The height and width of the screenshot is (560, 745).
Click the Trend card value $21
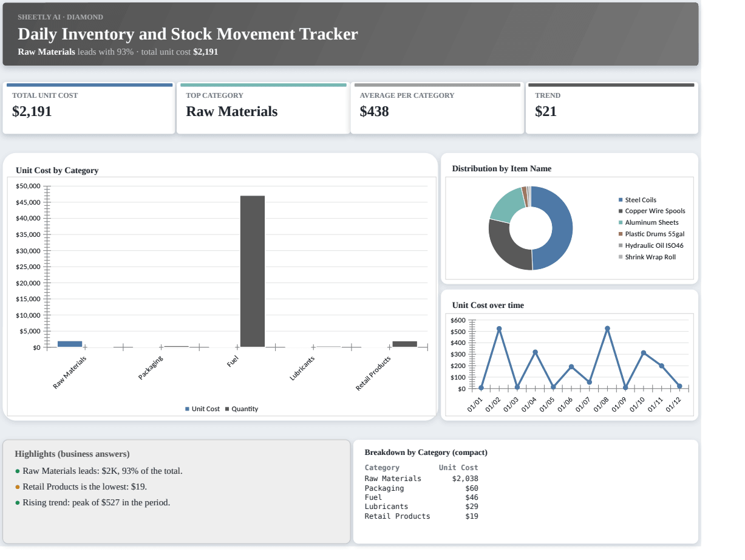(546, 112)
